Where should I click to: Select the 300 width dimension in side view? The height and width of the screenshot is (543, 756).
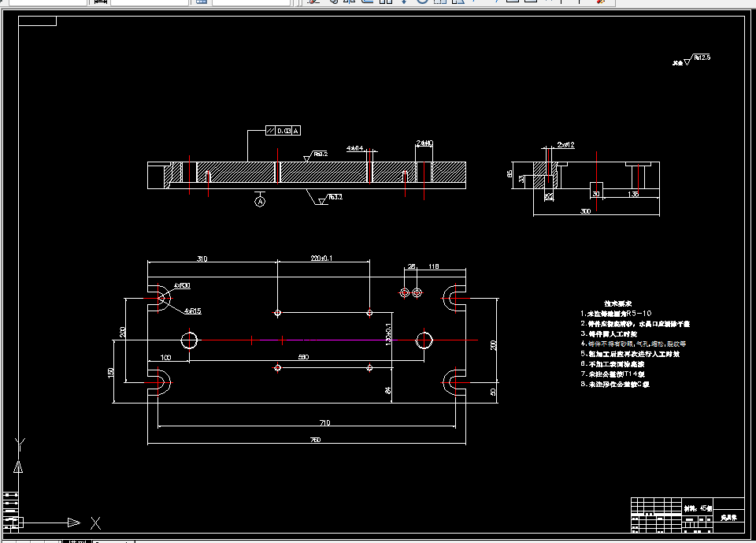pos(585,211)
